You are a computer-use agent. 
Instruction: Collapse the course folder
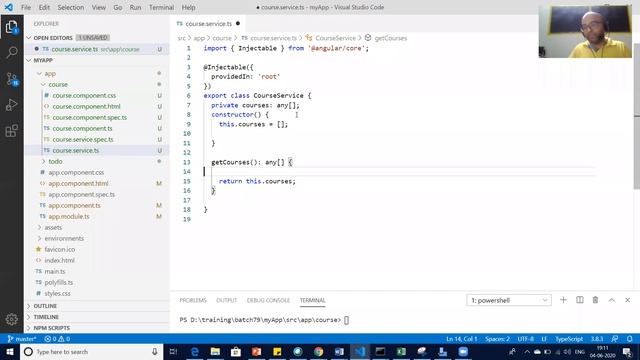click(x=43, y=84)
